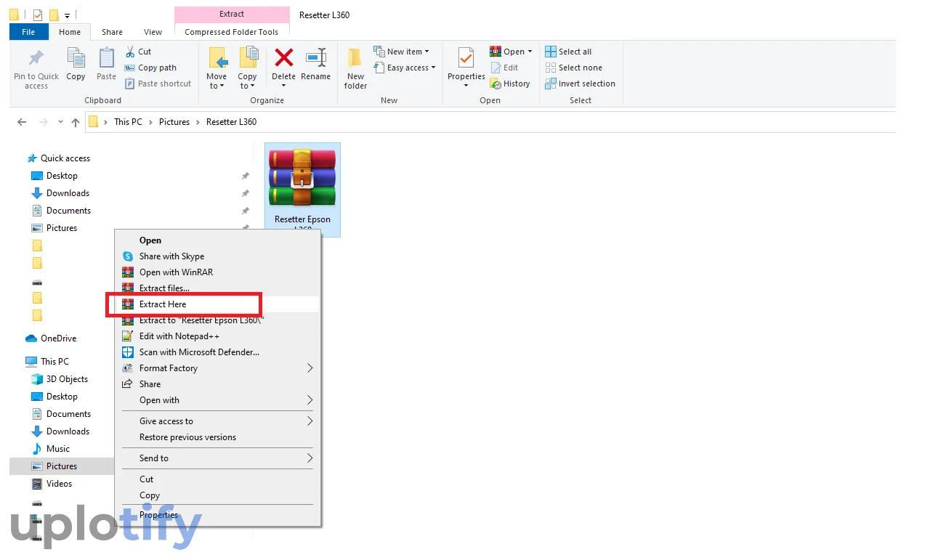The image size is (930, 560).
Task: Open the ribbon Open button dropdown
Action: [x=529, y=52]
